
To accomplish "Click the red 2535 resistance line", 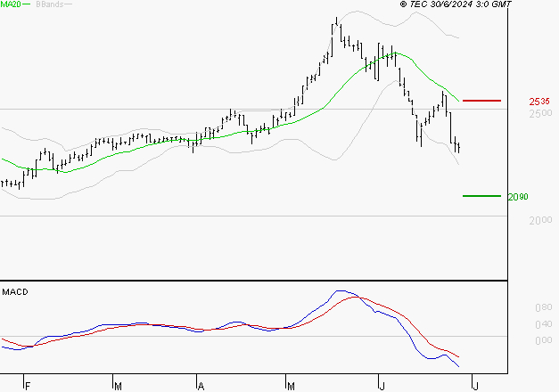I will 481,101.
